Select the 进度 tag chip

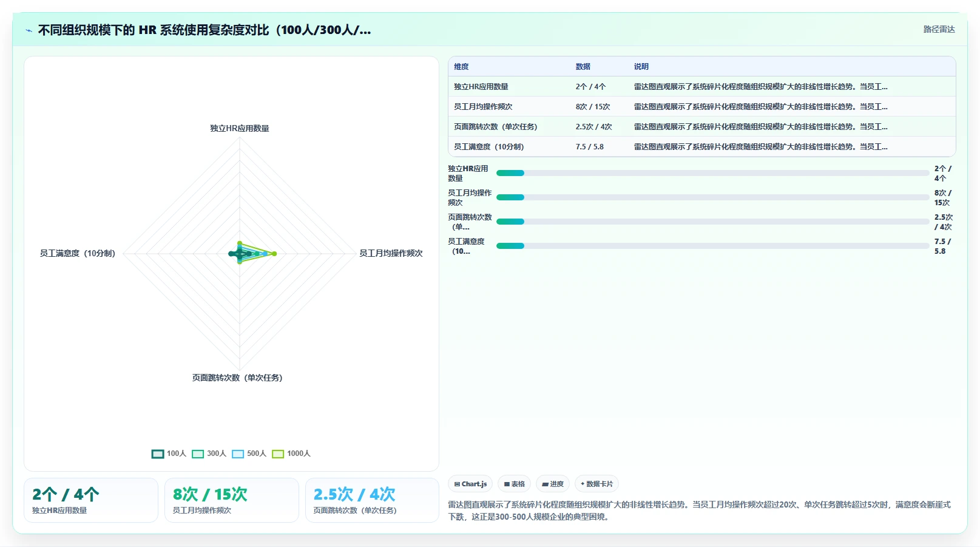[553, 484]
